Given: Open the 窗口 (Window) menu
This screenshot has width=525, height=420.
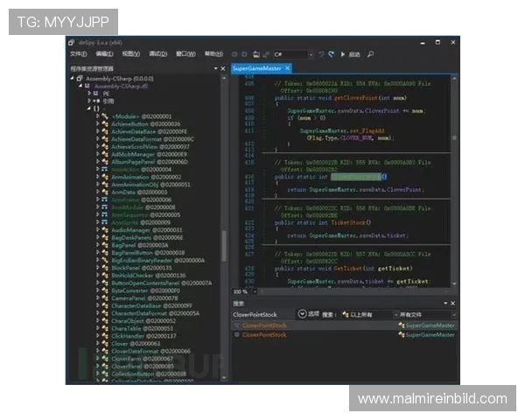Looking at the screenshot, I should (185, 54).
